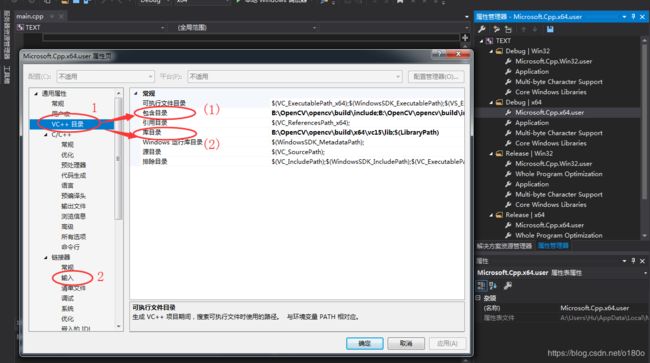The height and width of the screenshot is (363, 650).
Task: Click the 工具箱 vertical side tab
Action: tap(7, 75)
